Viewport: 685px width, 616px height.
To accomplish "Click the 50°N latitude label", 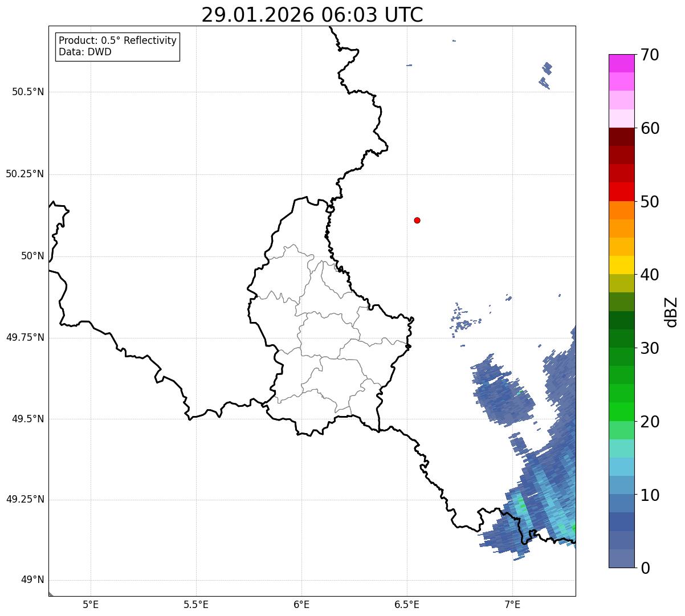I will pos(32,256).
